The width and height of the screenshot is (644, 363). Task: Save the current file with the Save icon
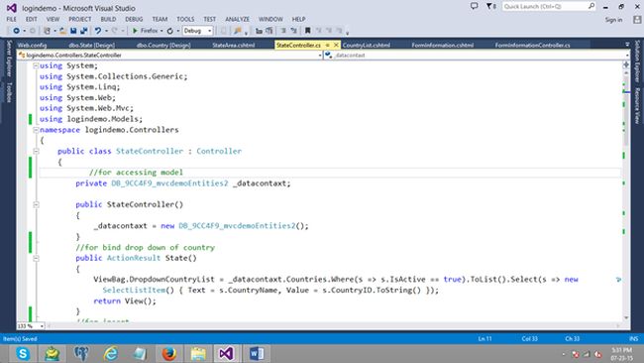coord(73,31)
